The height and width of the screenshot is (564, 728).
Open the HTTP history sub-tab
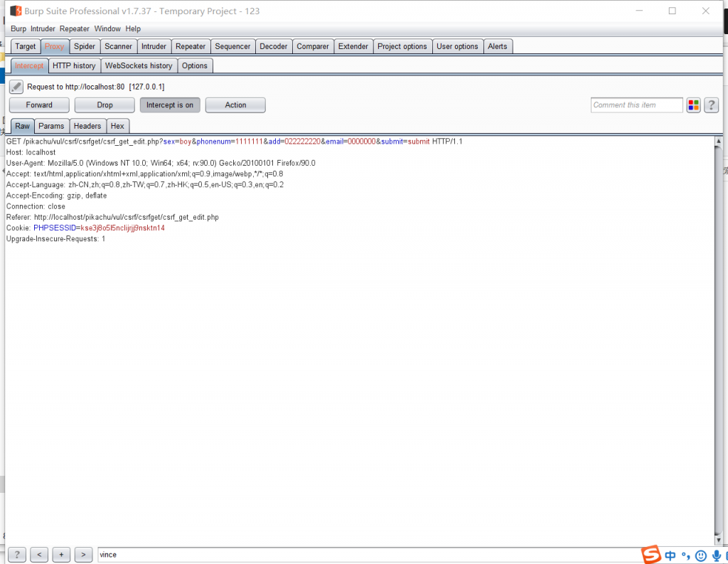pyautogui.click(x=74, y=66)
